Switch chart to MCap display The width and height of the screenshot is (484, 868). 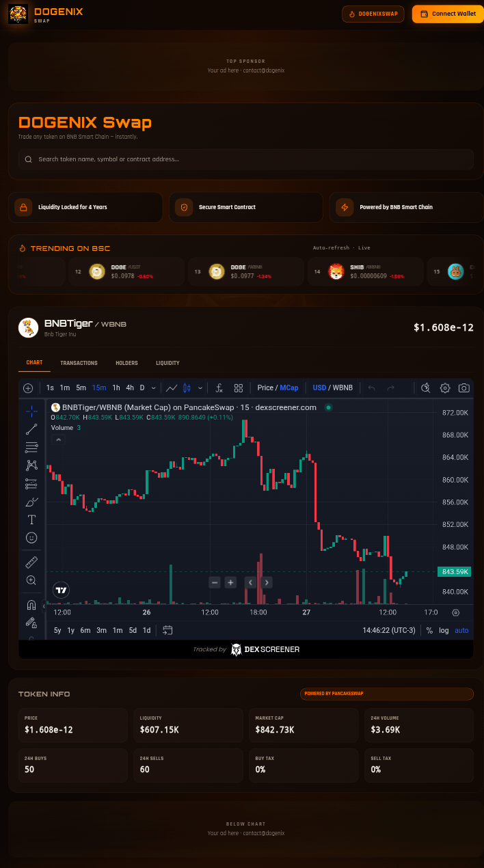point(289,388)
